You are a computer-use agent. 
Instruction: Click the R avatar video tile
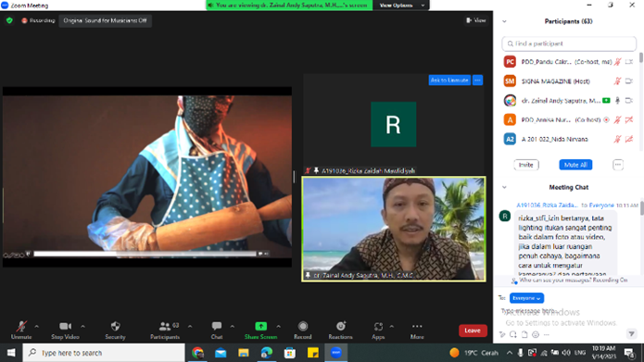click(394, 124)
